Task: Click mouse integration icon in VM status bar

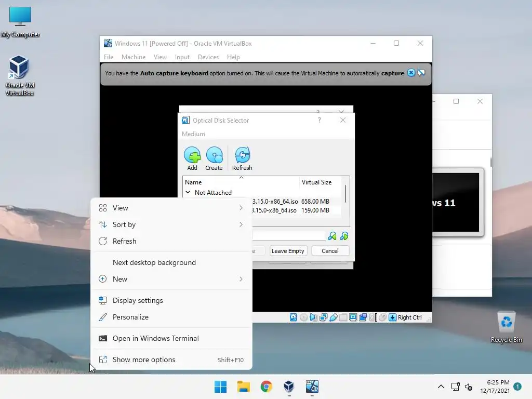Action: (383, 317)
